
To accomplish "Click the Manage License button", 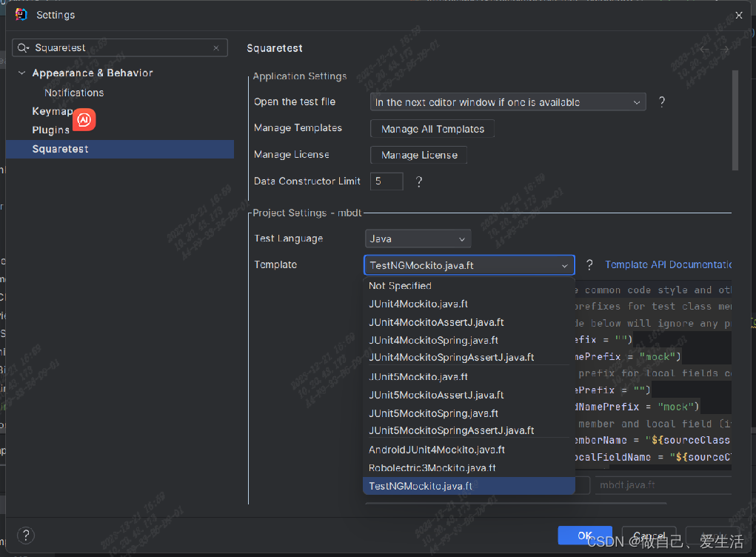I will click(419, 155).
